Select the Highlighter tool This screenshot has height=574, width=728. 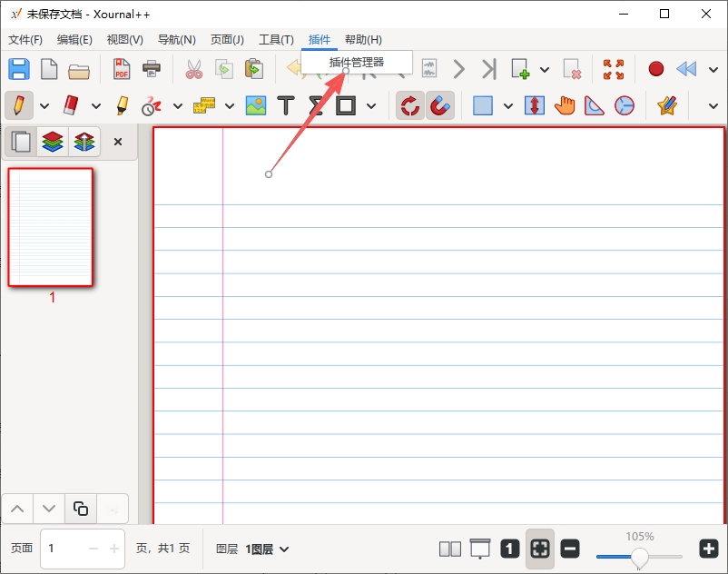tap(122, 105)
